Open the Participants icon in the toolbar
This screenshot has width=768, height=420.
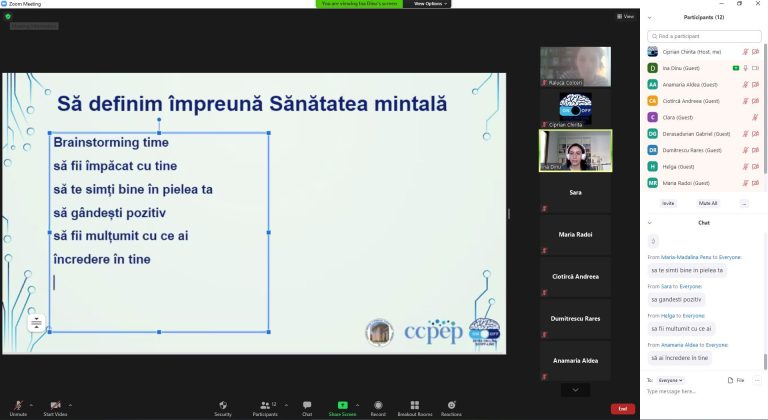(x=264, y=405)
